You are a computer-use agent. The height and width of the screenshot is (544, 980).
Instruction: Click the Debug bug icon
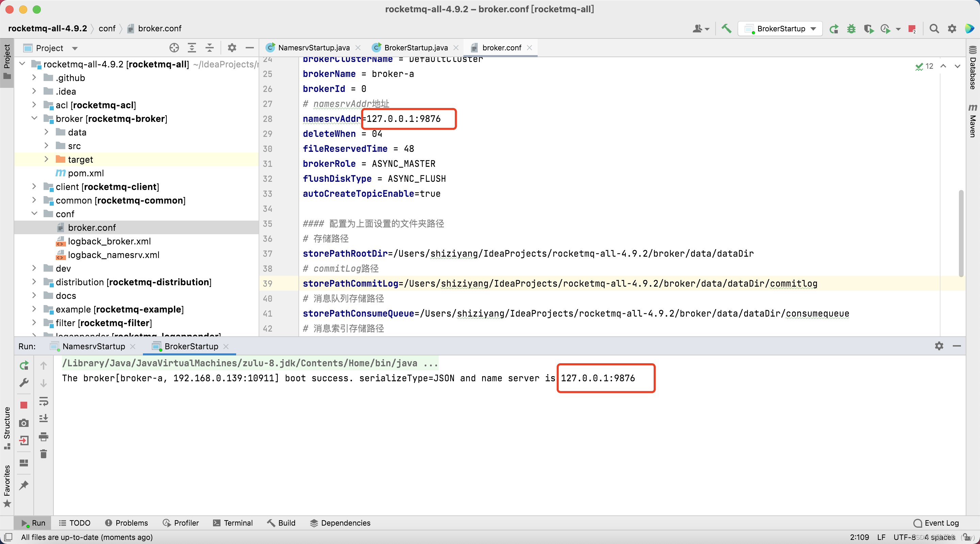[x=851, y=29]
